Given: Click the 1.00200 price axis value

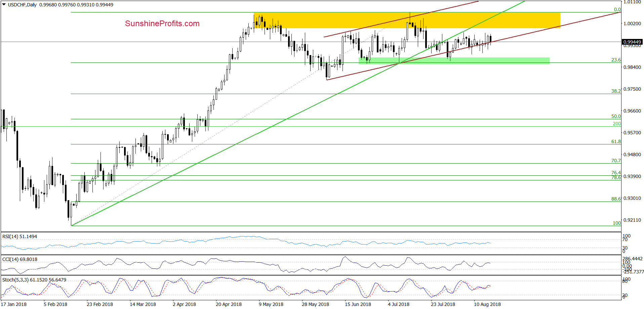Looking at the screenshot, I should point(632,24).
